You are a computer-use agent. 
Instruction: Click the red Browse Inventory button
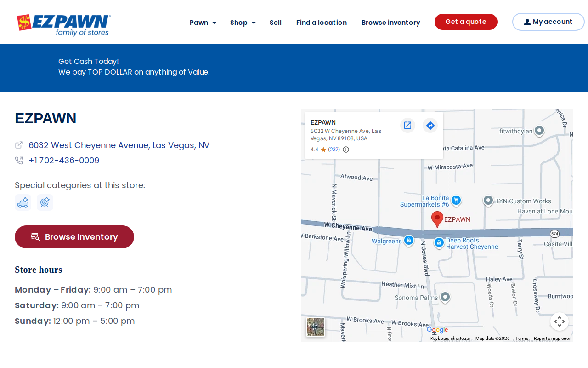(x=74, y=237)
